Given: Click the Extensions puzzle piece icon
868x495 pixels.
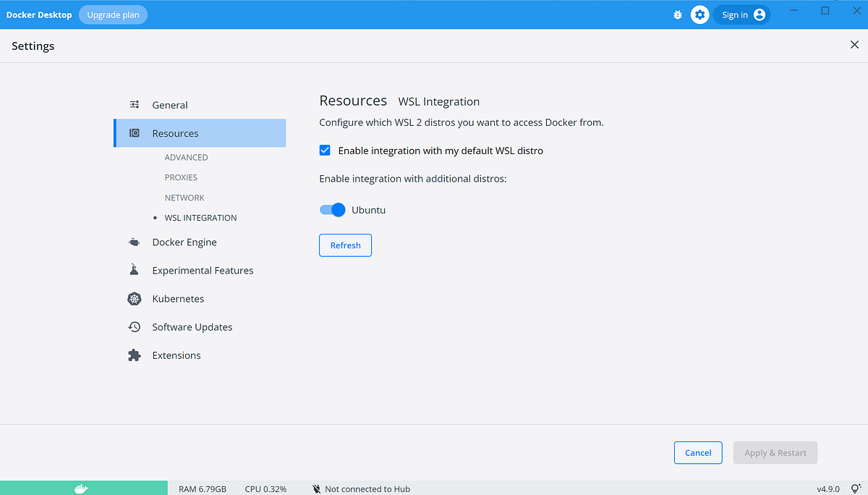Looking at the screenshot, I should 134,355.
